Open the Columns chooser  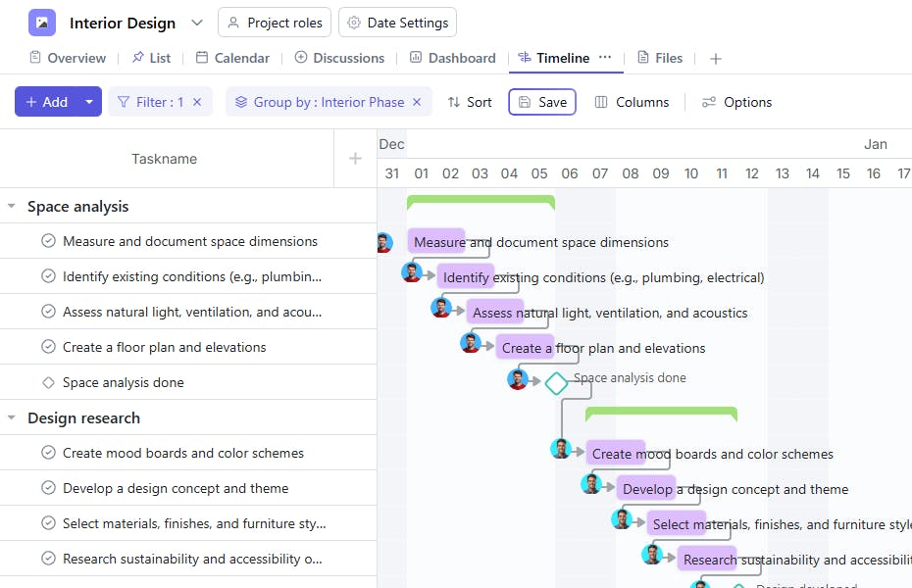[x=632, y=102]
